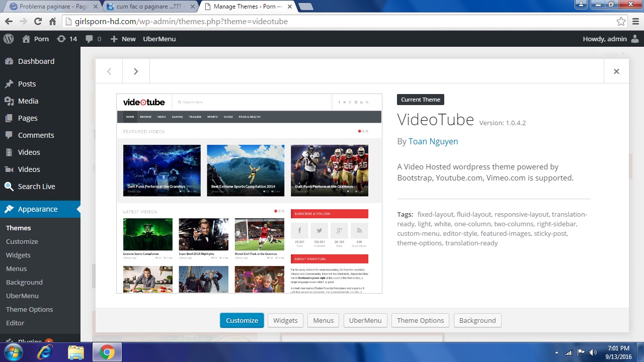The width and height of the screenshot is (644, 362).
Task: Click the New content plus item
Action: tap(123, 39)
